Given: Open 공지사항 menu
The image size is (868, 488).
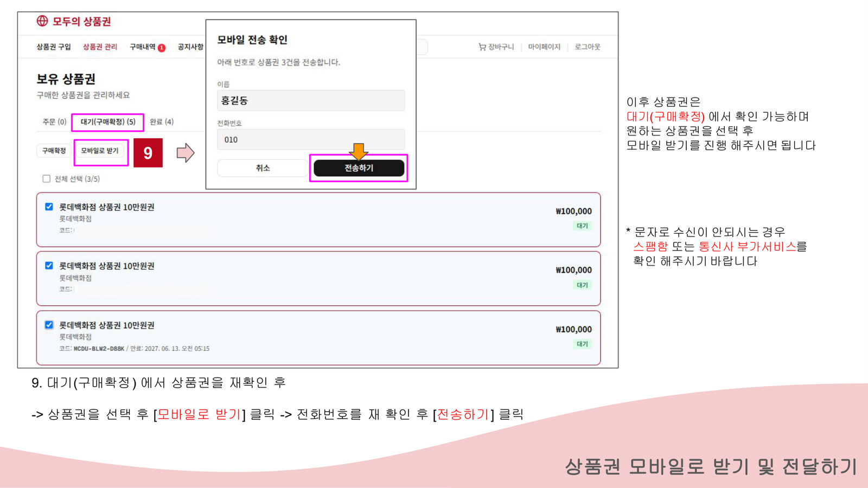Looking at the screenshot, I should pyautogui.click(x=190, y=47).
